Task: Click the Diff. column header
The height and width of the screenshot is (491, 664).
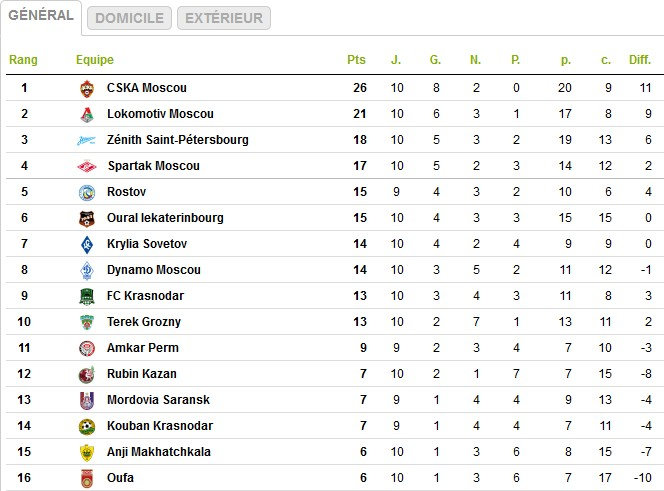Action: coord(640,60)
